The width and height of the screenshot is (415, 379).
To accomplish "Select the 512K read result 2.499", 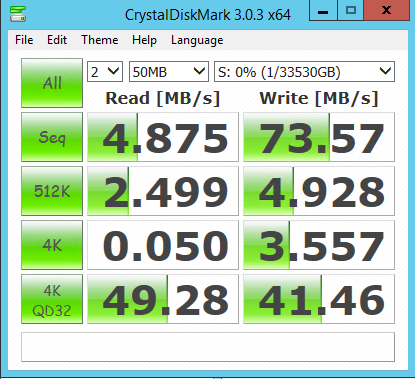I will [x=163, y=191].
